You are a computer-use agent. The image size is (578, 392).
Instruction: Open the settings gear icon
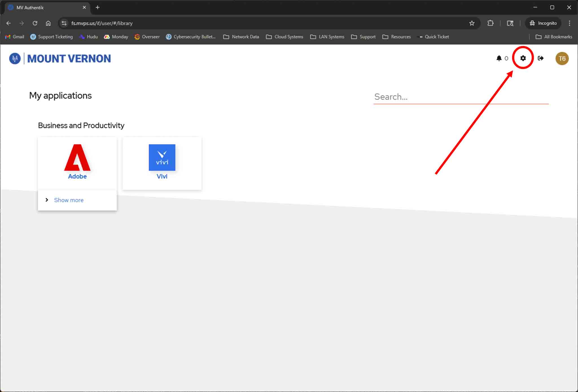tap(523, 58)
